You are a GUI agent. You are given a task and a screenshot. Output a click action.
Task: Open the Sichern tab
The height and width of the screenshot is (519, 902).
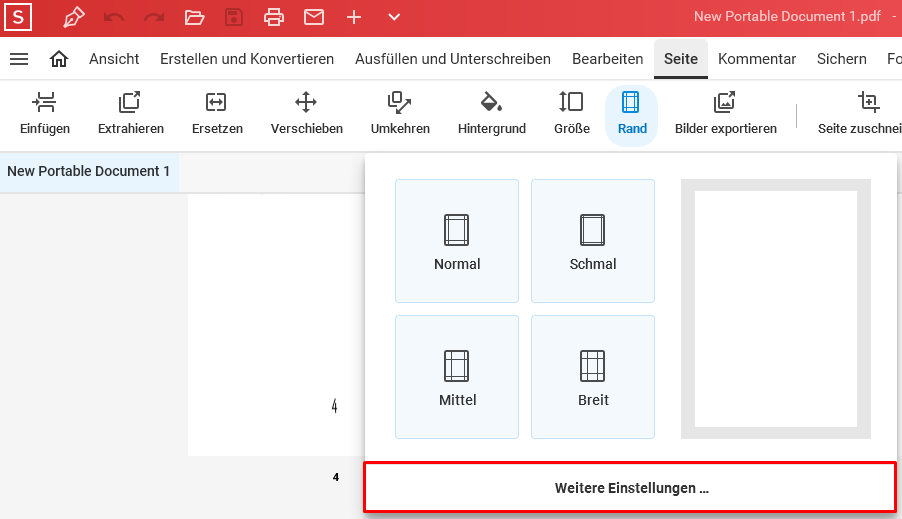click(x=842, y=59)
